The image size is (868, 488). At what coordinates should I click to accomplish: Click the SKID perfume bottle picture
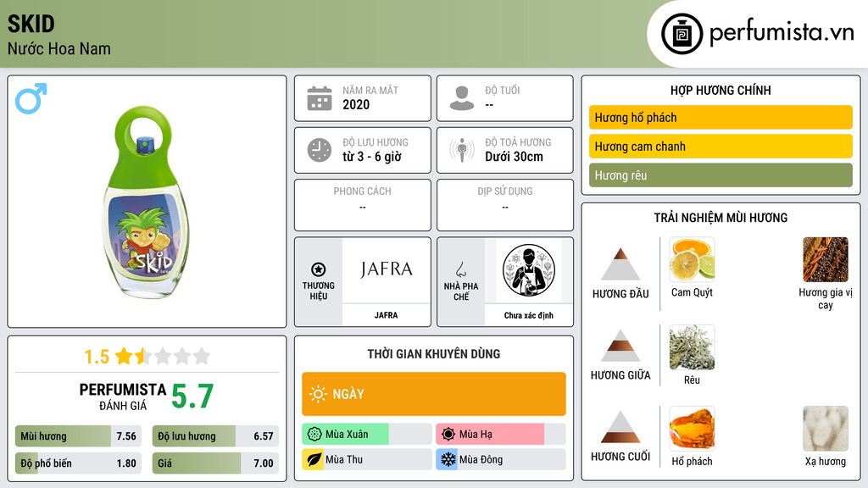point(146,202)
